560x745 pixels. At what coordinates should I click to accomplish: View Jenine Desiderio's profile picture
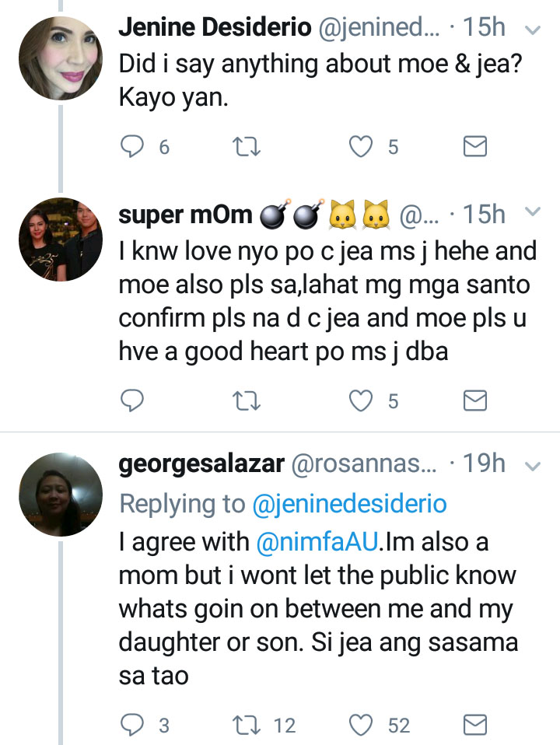(61, 58)
